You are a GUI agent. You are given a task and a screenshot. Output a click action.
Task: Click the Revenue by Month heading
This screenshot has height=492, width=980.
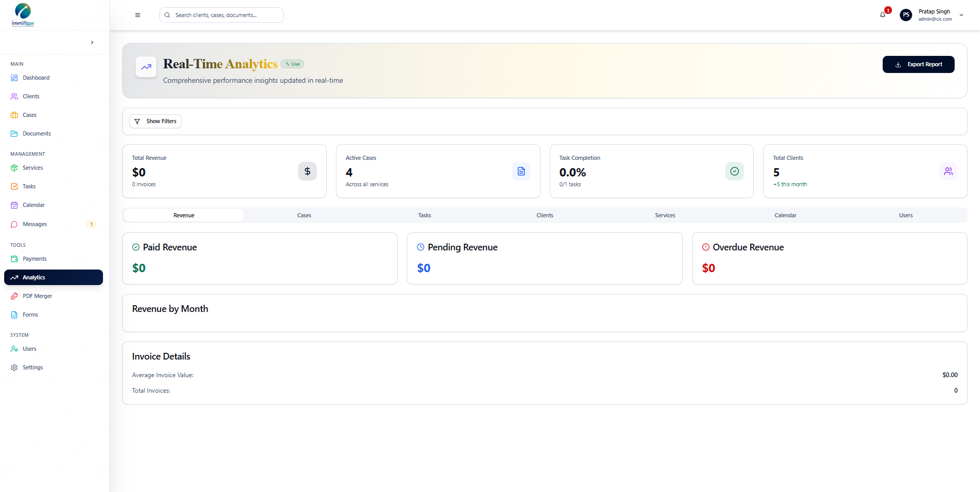[170, 309]
